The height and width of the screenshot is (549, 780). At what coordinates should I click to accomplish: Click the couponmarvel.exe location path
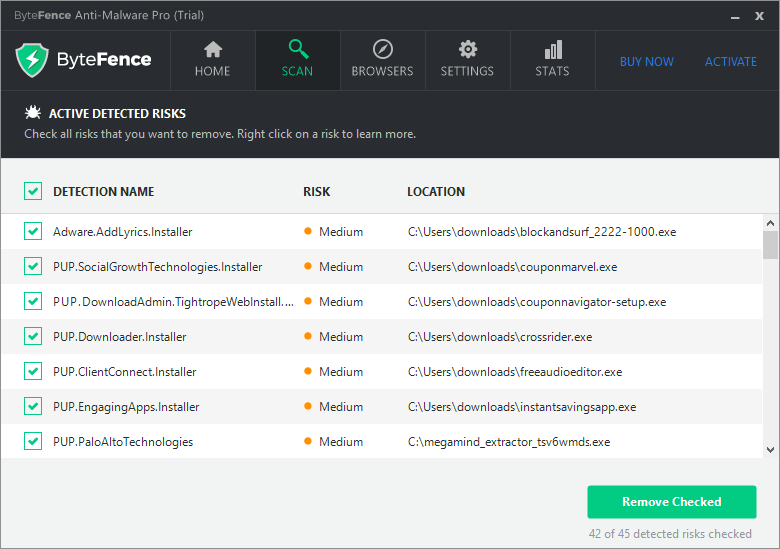pyautogui.click(x=512, y=267)
